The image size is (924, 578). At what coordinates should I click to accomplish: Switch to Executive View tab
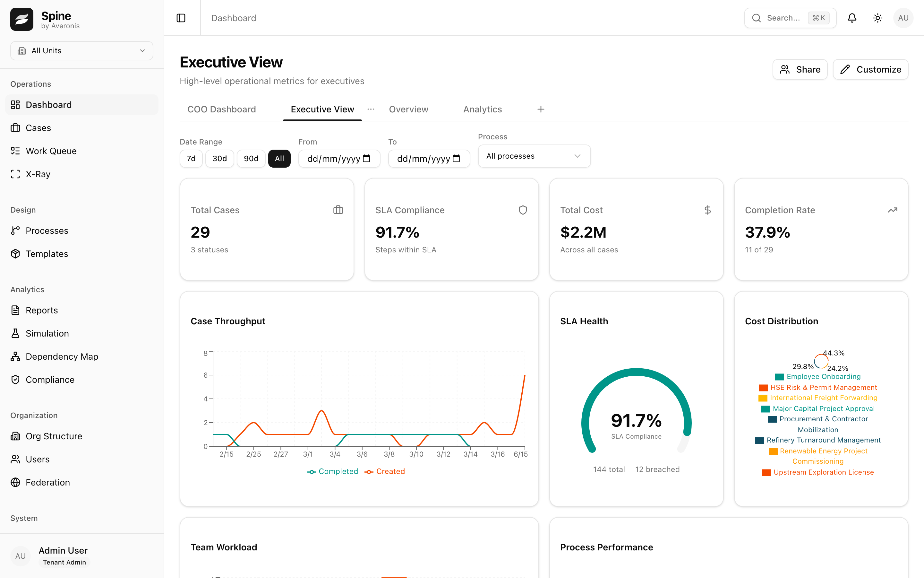(x=322, y=109)
